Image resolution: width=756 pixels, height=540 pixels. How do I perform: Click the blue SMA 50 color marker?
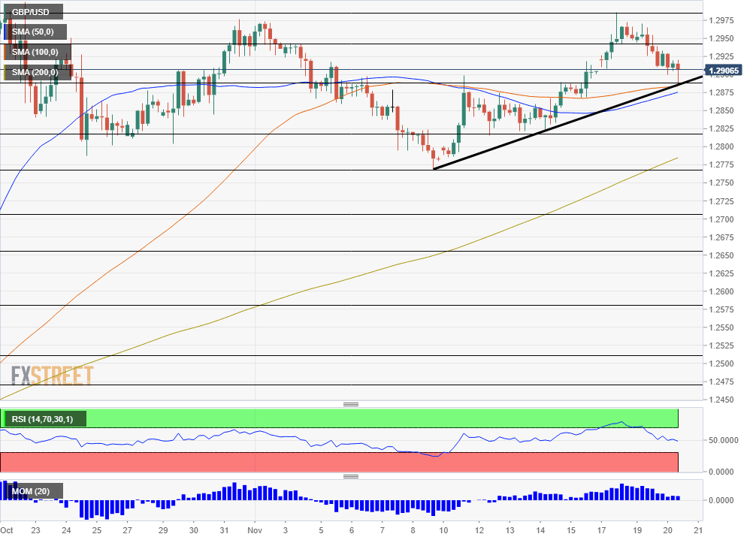pos(5,32)
